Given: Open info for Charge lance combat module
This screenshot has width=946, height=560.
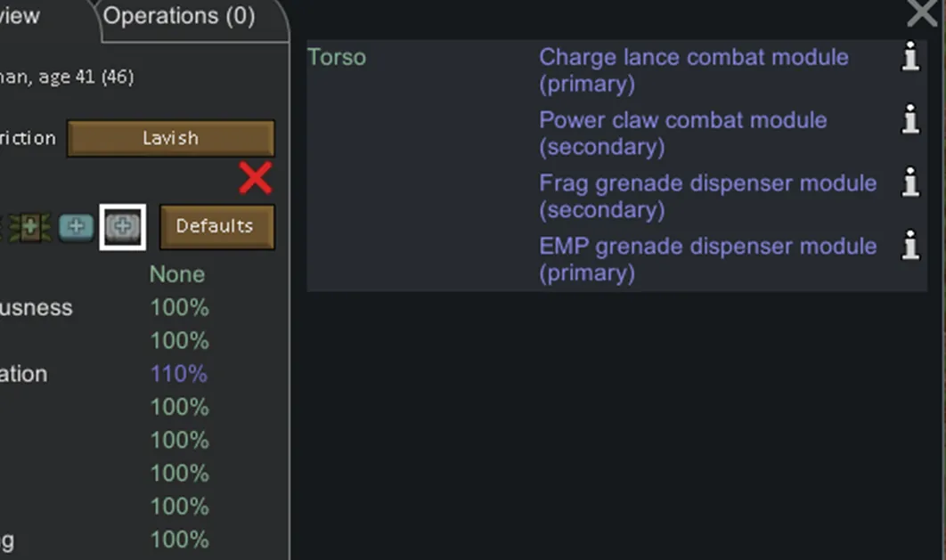Looking at the screenshot, I should (909, 59).
